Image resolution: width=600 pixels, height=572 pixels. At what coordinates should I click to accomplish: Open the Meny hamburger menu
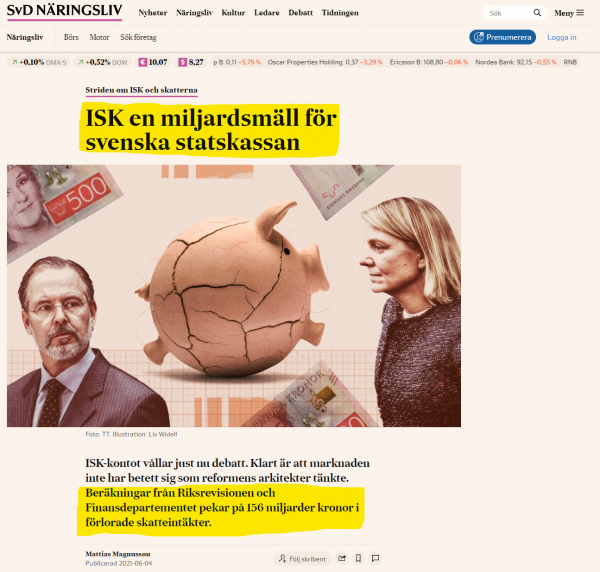(569, 13)
